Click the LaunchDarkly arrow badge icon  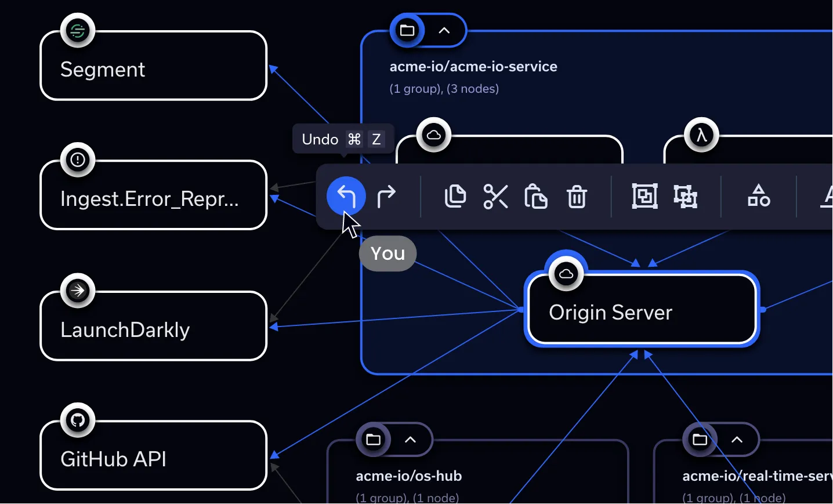coord(78,291)
